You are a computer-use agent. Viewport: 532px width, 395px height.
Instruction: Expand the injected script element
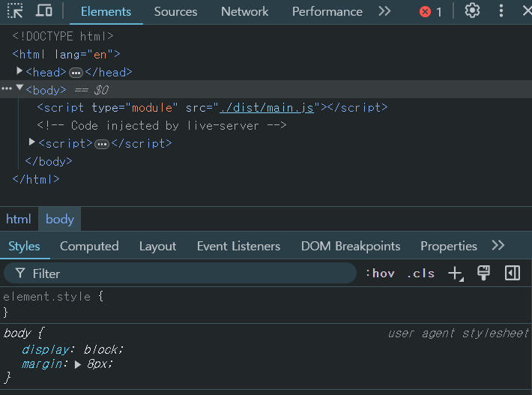[32, 142]
